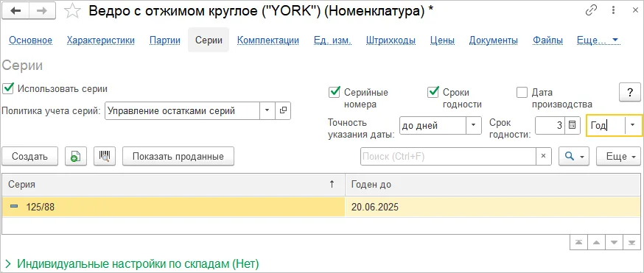Open calculator for shelf life value
Viewport: 644px width, 273px height.
(572, 125)
